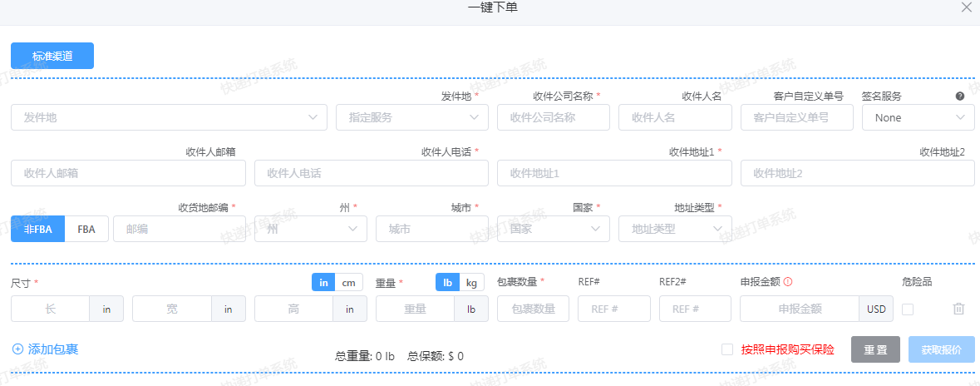Click the help question mark beside 签名服务
980x386 pixels.
(x=960, y=96)
